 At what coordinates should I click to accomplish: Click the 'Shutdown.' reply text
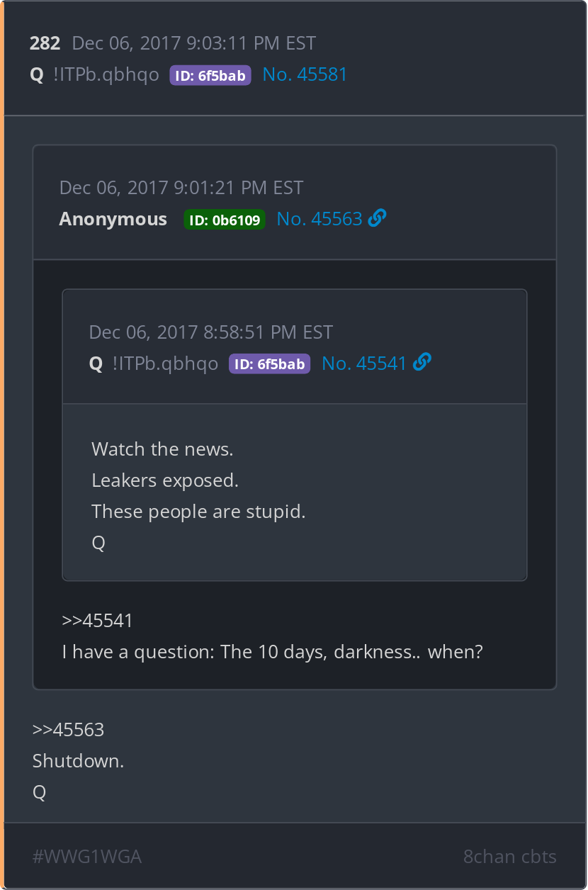79,761
